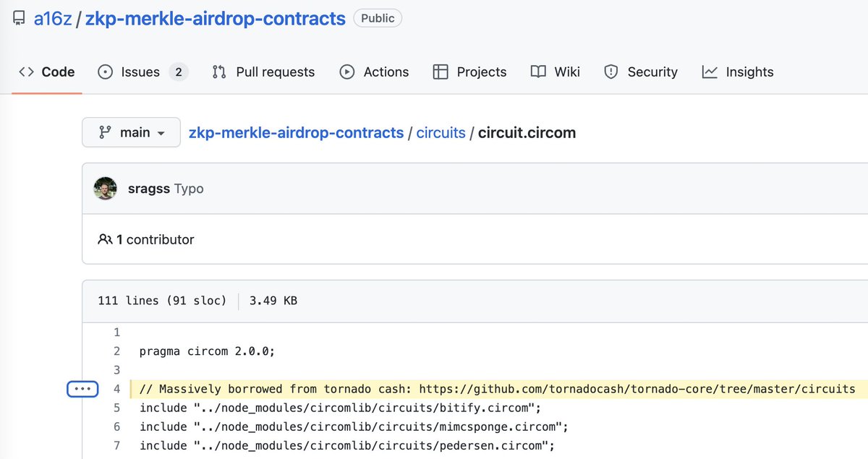Image resolution: width=868 pixels, height=459 pixels.
Task: Click the Issues count badge 2
Action: (178, 72)
